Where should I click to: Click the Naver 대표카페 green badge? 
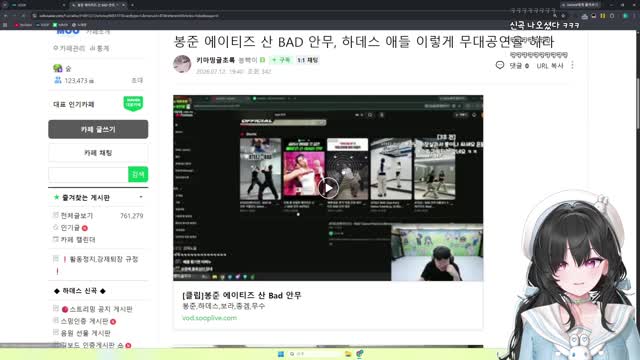coord(133,103)
